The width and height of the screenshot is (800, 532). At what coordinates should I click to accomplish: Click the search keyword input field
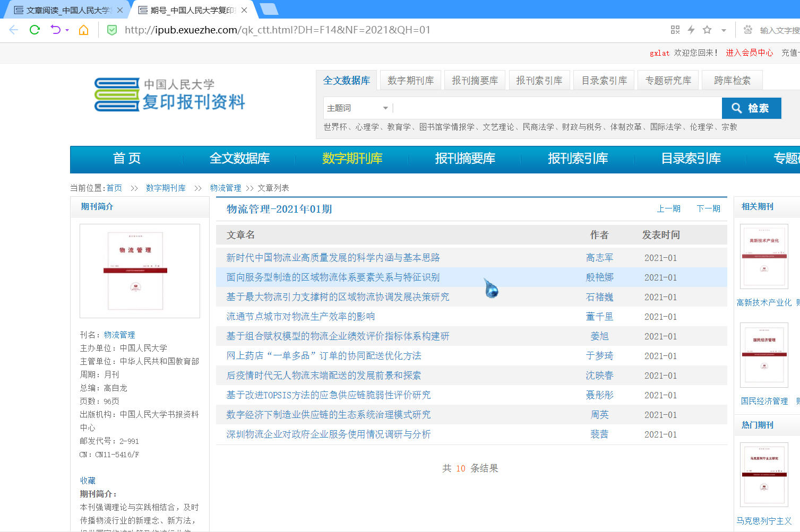556,108
